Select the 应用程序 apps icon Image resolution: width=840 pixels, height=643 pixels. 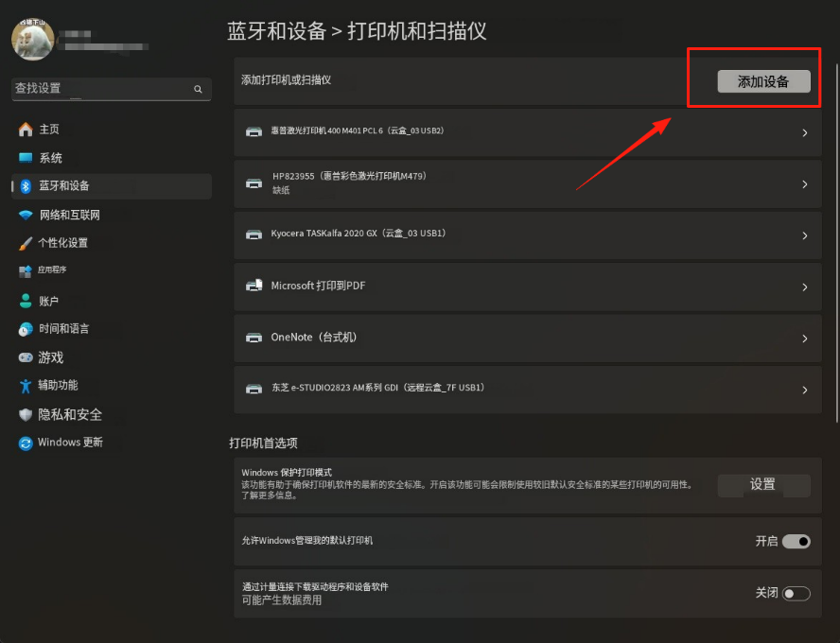26,271
